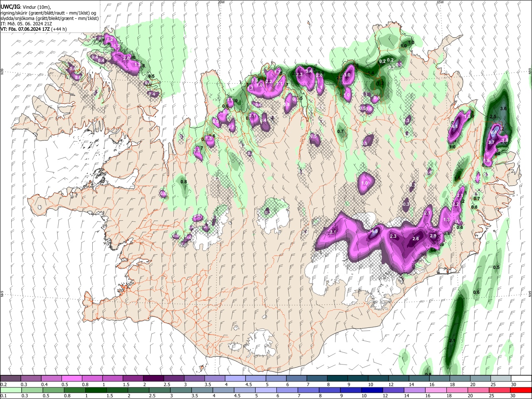532x399 pixels.
Task: Select light lavender swatch starting at 4, upper legend
Action: click(234, 379)
